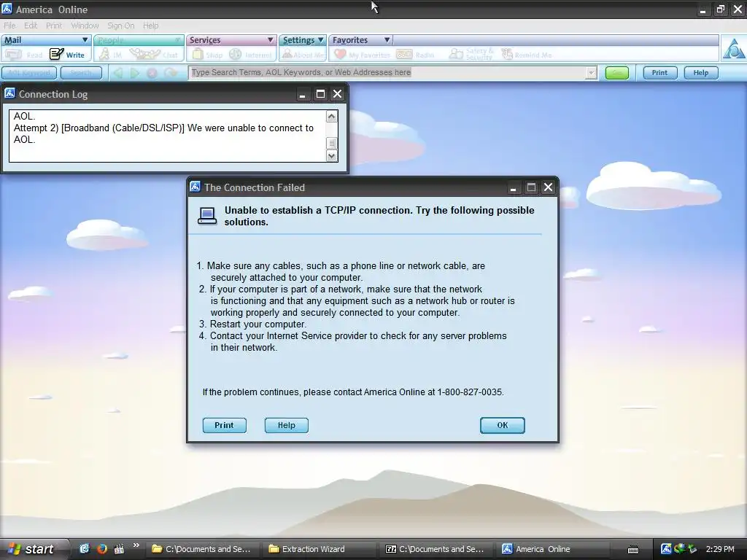This screenshot has height=560, width=747.
Task: Expand the People dropdown menu
Action: (177, 40)
